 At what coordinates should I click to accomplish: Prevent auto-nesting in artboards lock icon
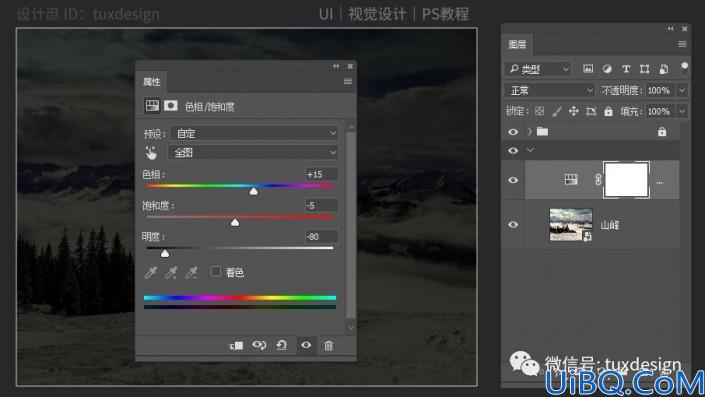[x=591, y=111]
